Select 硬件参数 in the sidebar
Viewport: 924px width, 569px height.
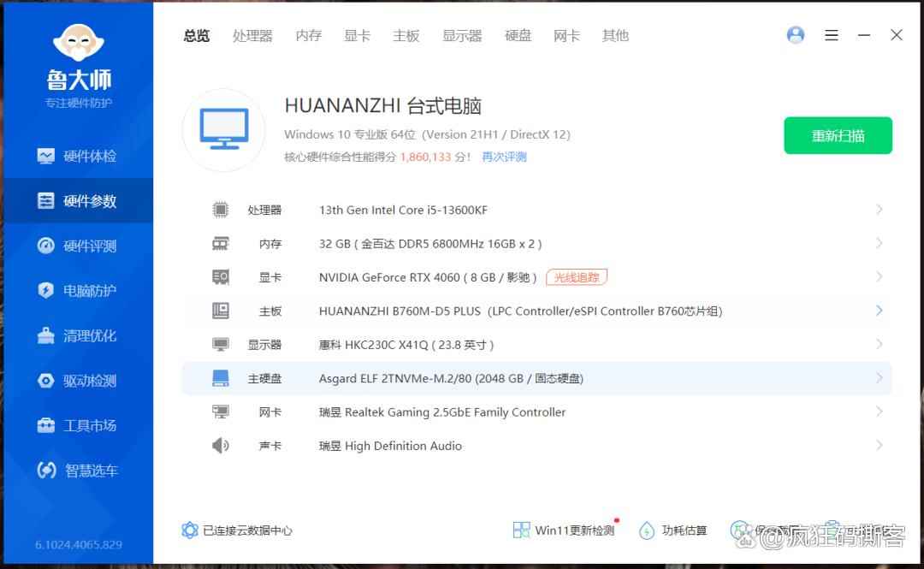click(77, 201)
